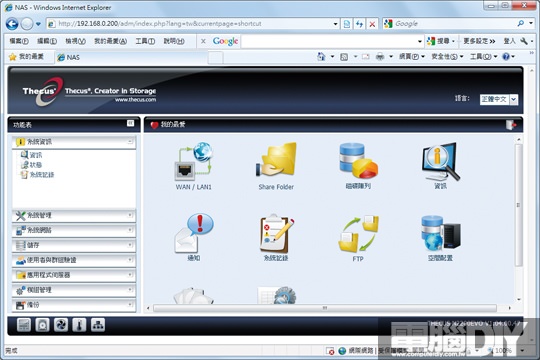Click the temperature icon in bottom bar
The image size is (540, 360).
coord(79,325)
